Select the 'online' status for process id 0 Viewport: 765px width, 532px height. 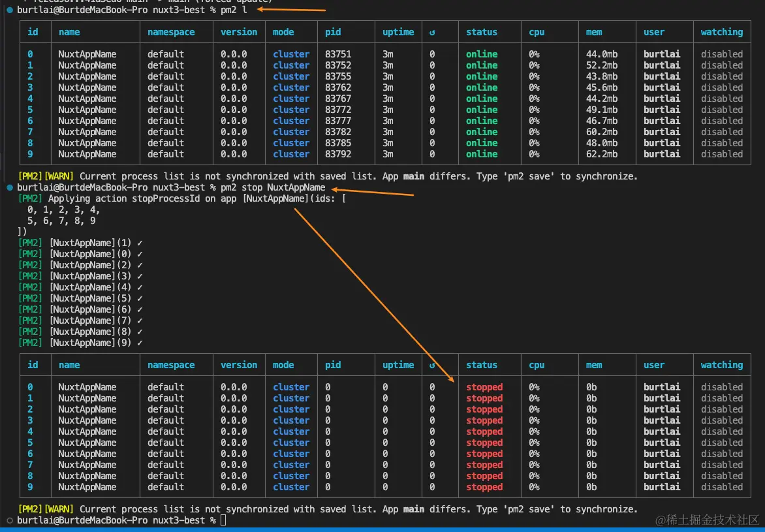click(x=482, y=54)
